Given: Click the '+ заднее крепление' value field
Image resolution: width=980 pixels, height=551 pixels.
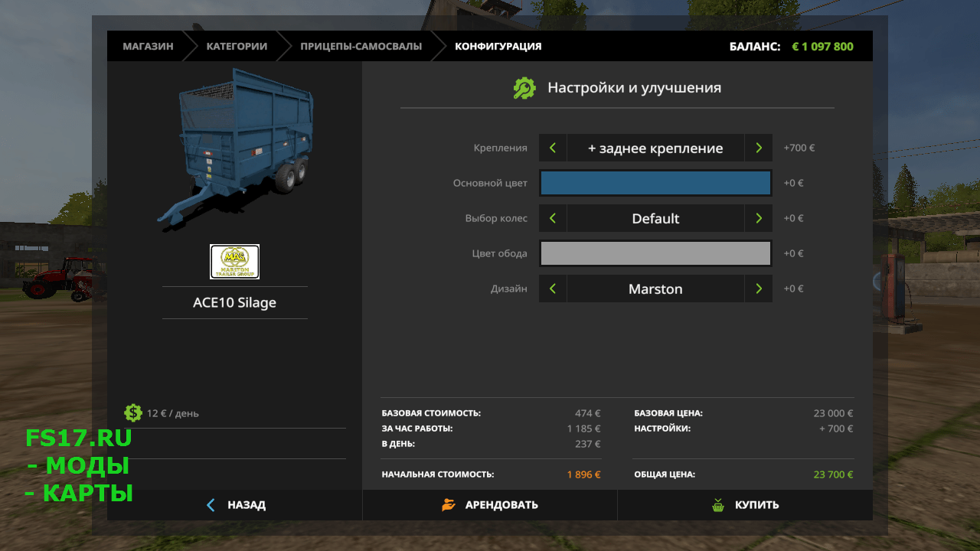Looking at the screenshot, I should pos(655,148).
